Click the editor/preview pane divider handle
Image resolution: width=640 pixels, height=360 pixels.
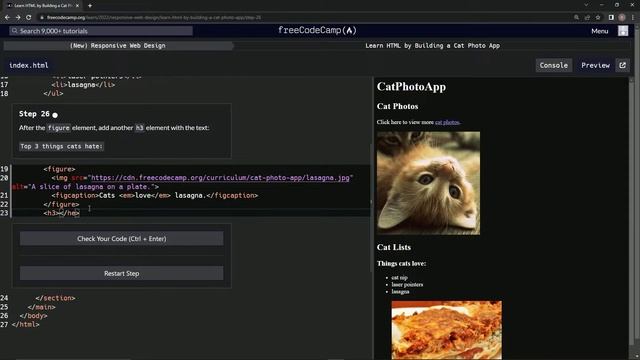coord(371,202)
